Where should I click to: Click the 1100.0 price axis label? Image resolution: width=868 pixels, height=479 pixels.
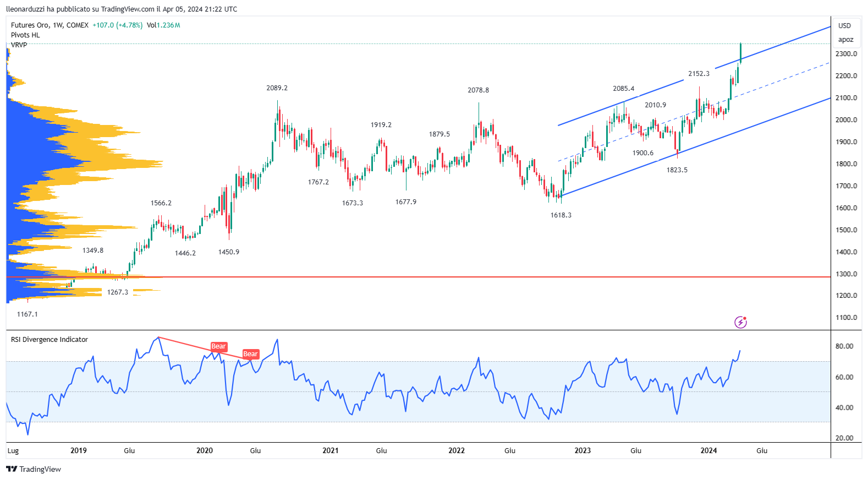pyautogui.click(x=846, y=318)
